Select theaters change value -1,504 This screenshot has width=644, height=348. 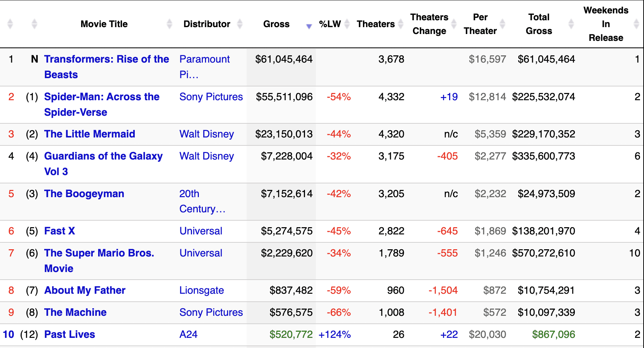[x=443, y=290]
